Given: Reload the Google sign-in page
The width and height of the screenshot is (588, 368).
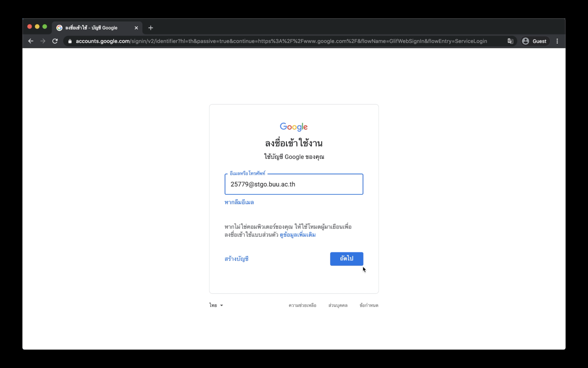Looking at the screenshot, I should [55, 41].
